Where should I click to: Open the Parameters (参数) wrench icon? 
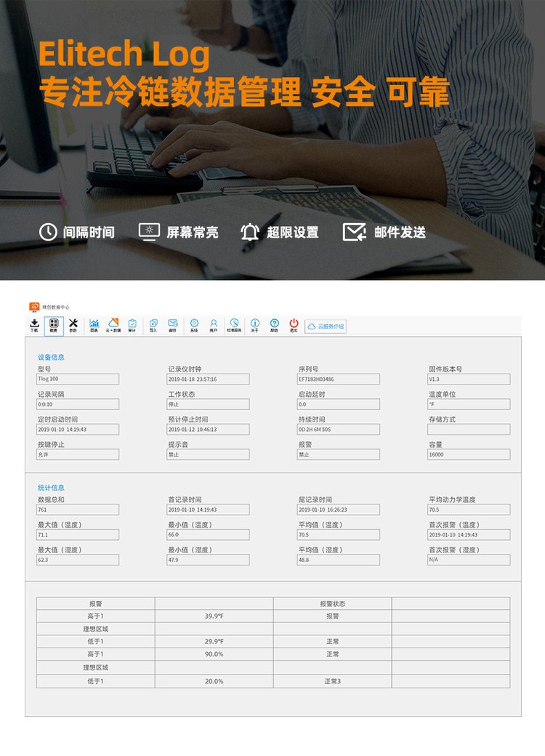click(x=73, y=326)
